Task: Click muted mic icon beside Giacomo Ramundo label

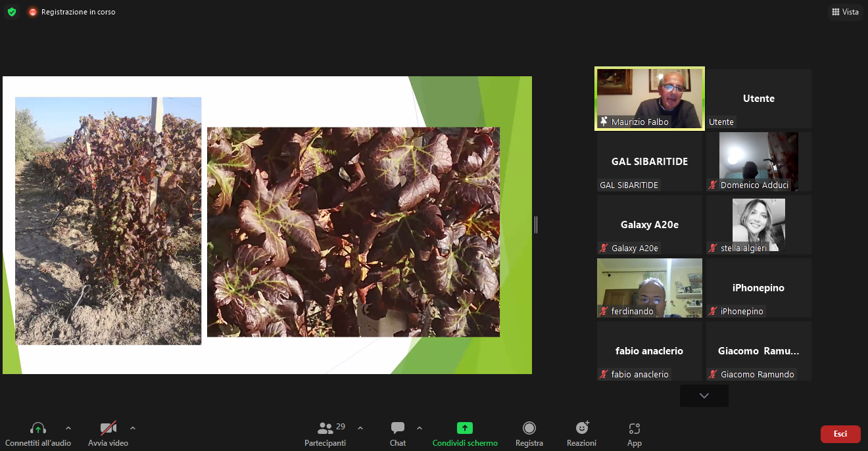Action: pyautogui.click(x=713, y=374)
